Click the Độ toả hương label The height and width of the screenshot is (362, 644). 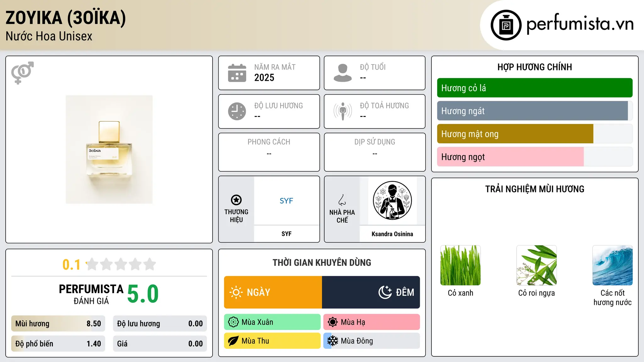click(384, 106)
